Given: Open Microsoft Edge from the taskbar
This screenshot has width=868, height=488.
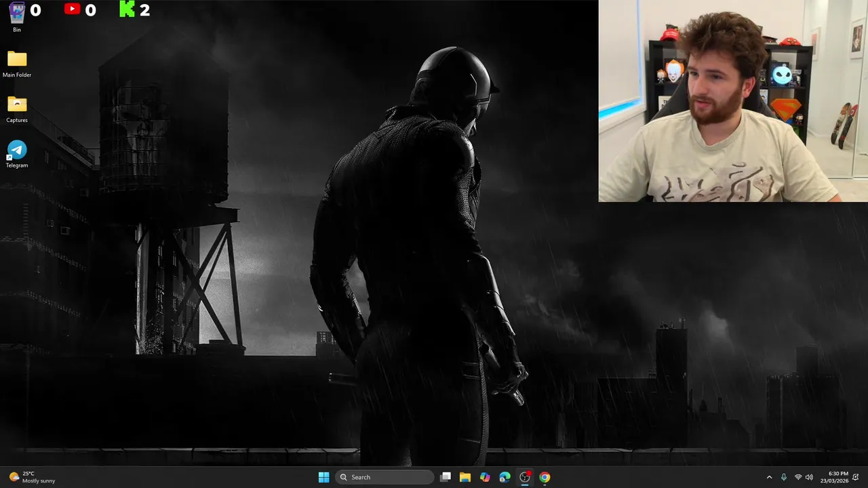Looking at the screenshot, I should tap(505, 477).
